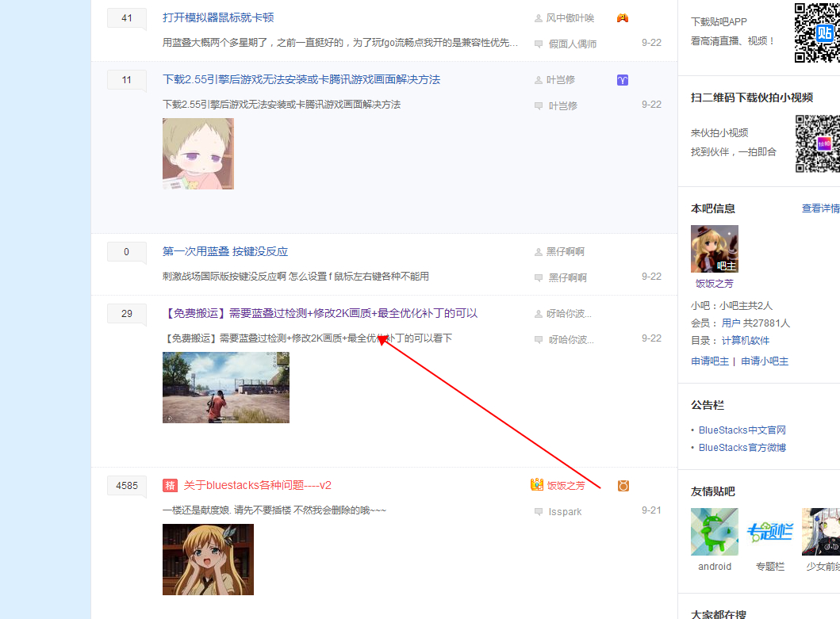Click the crown icon beside 饭饭之芳
Screen dimensions: 840x619
(537, 484)
